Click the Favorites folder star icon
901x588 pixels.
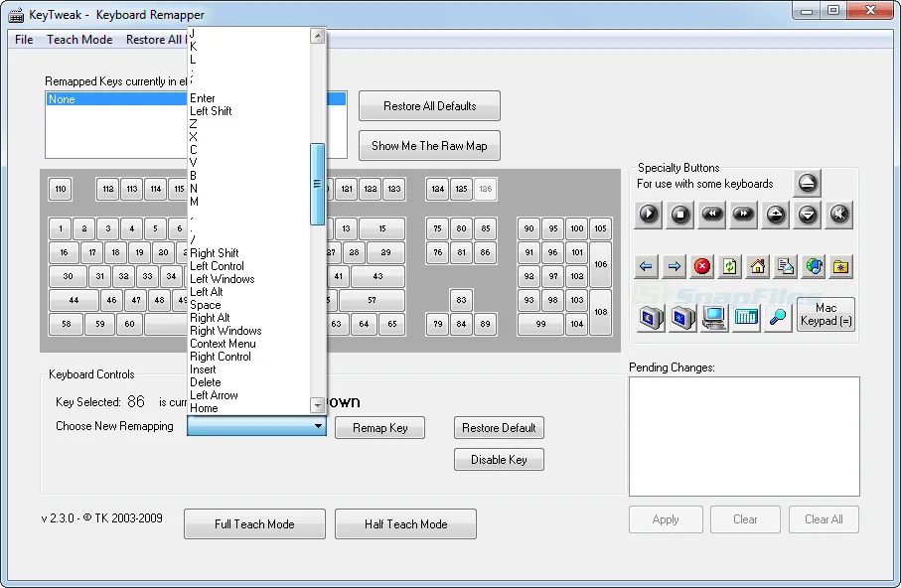tap(841, 267)
